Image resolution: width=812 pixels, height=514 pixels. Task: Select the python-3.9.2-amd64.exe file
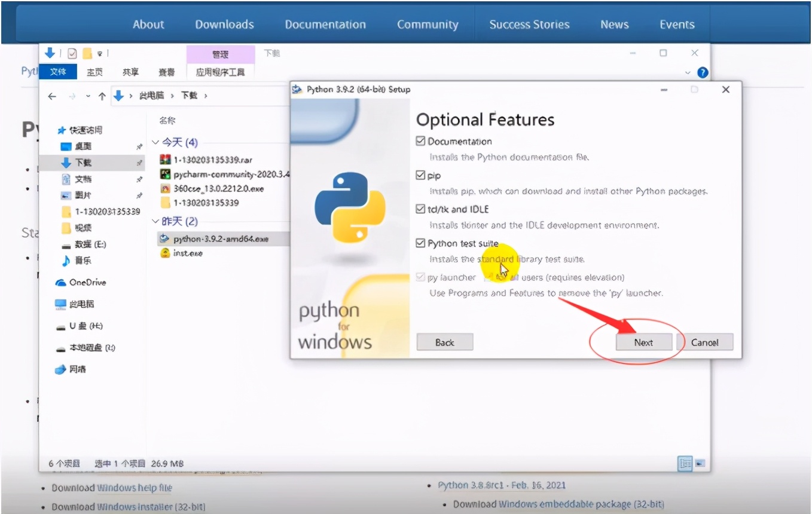click(x=214, y=238)
